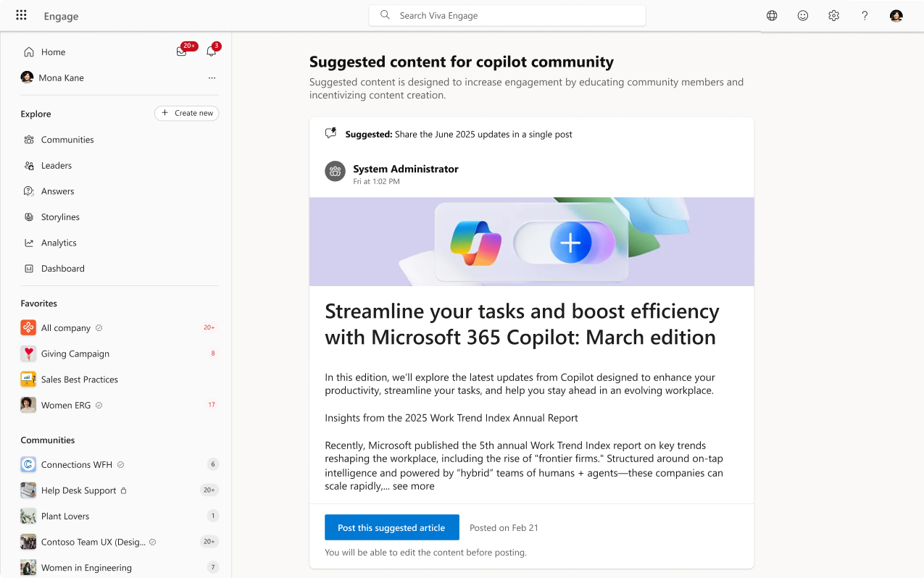Click the Communities people icon
The image size is (924, 578).
[29, 140]
